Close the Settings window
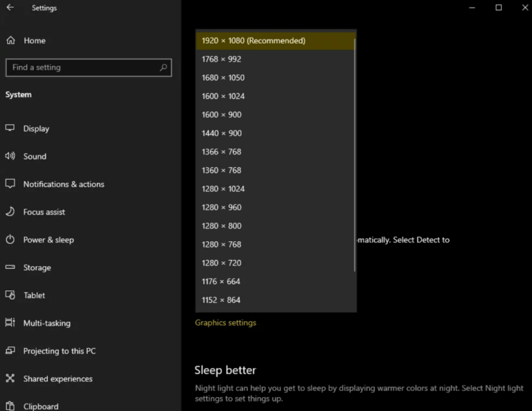532x411 pixels. pyautogui.click(x=525, y=8)
